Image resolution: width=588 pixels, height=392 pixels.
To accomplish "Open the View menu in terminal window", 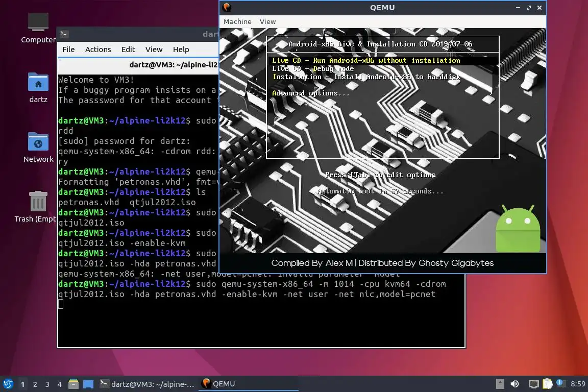I will pos(154,50).
